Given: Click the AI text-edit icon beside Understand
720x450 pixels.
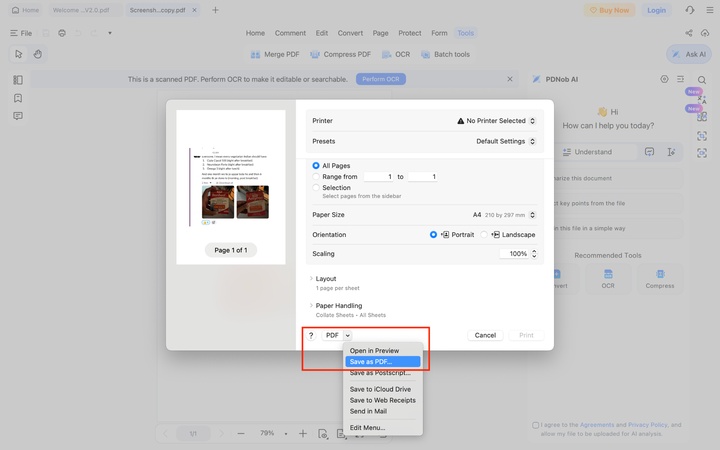Looking at the screenshot, I should 671,152.
